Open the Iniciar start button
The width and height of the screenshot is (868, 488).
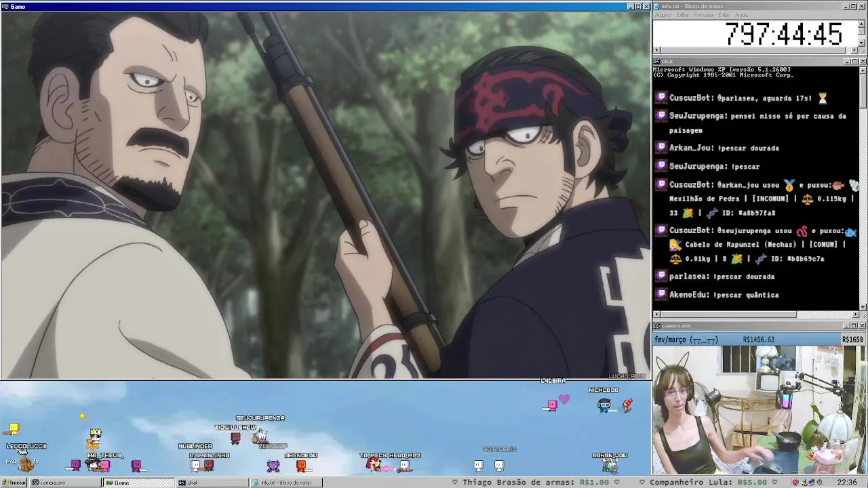[14, 483]
